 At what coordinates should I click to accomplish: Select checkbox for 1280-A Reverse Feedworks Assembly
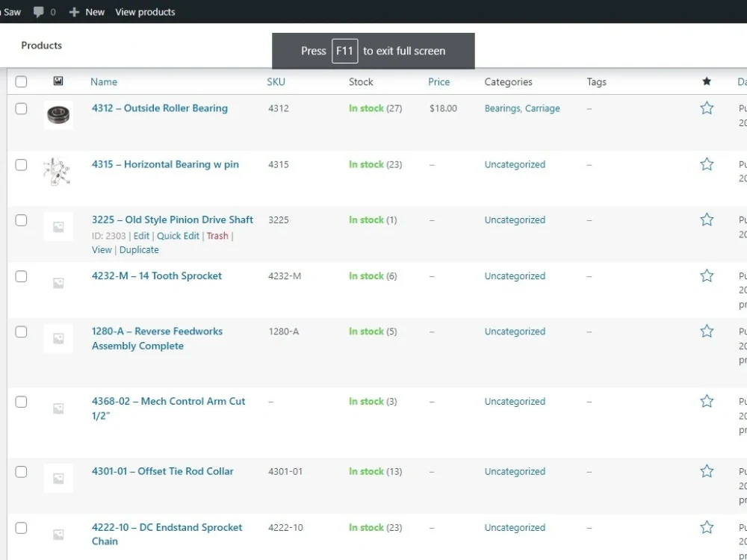click(21, 332)
